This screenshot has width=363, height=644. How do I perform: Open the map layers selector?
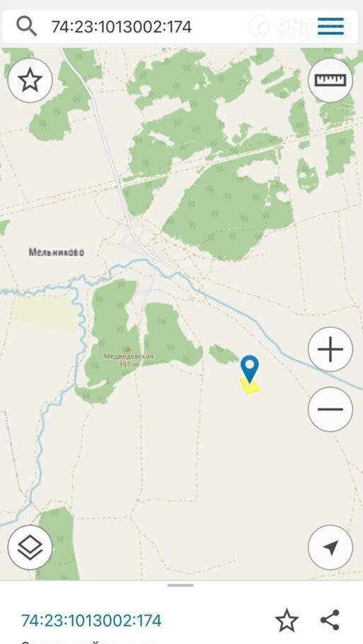(30, 548)
